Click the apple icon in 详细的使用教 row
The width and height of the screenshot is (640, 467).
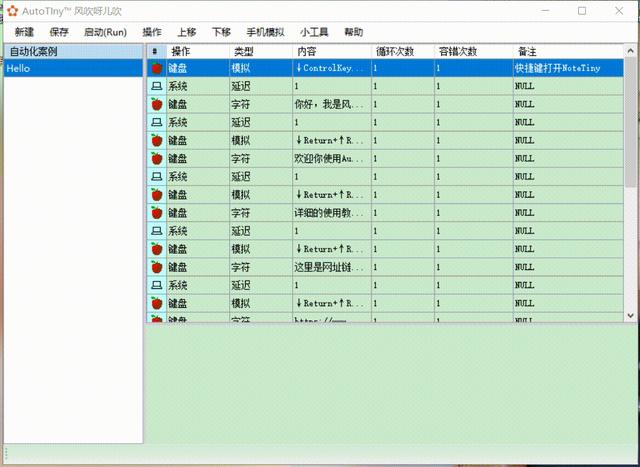[x=157, y=213]
